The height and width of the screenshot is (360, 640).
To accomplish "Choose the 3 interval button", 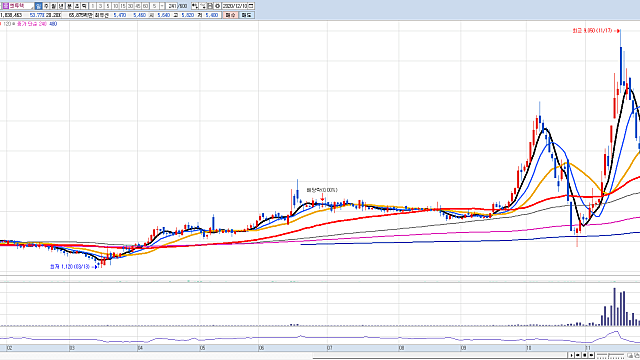I will [100, 6].
